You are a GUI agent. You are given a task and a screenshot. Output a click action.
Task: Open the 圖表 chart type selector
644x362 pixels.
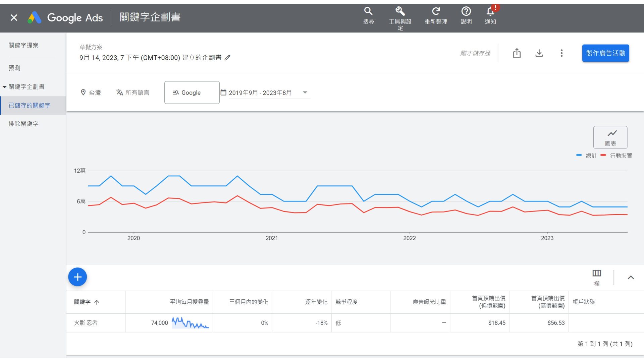[x=610, y=137]
